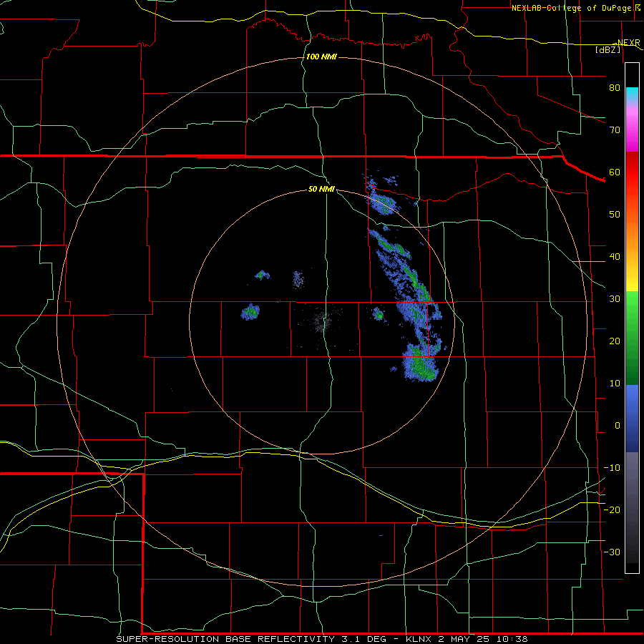Click the 0 value on the dBZ scale
Image resolution: width=644 pixels, height=644 pixels.
point(618,426)
